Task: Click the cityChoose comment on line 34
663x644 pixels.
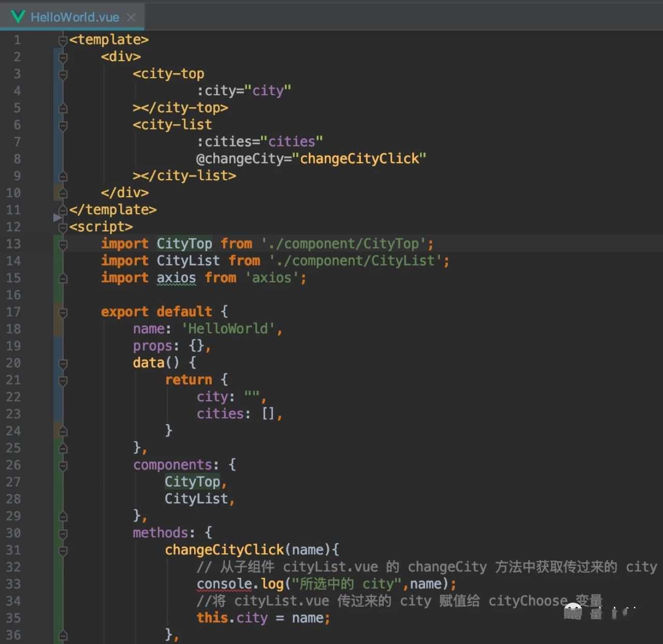Action: pos(399,601)
